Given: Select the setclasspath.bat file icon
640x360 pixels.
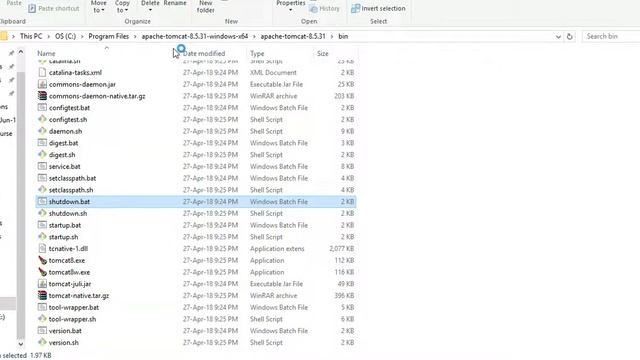Looking at the screenshot, I should [x=42, y=178].
